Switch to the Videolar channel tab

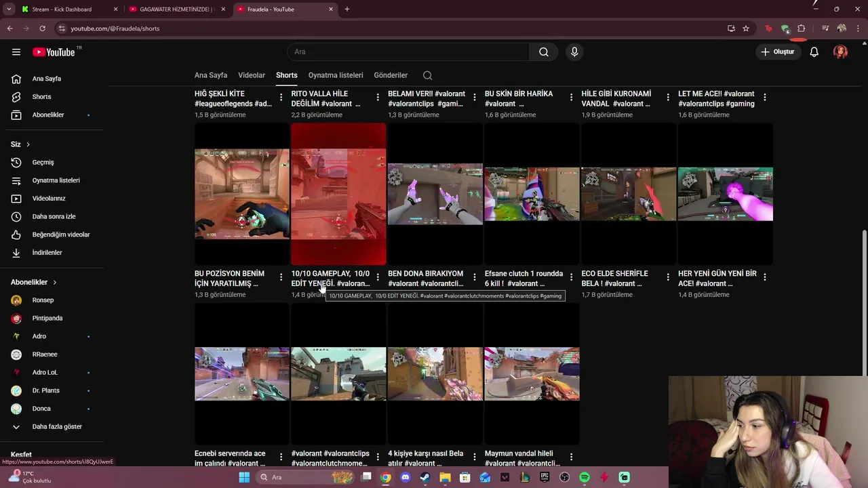tap(252, 75)
